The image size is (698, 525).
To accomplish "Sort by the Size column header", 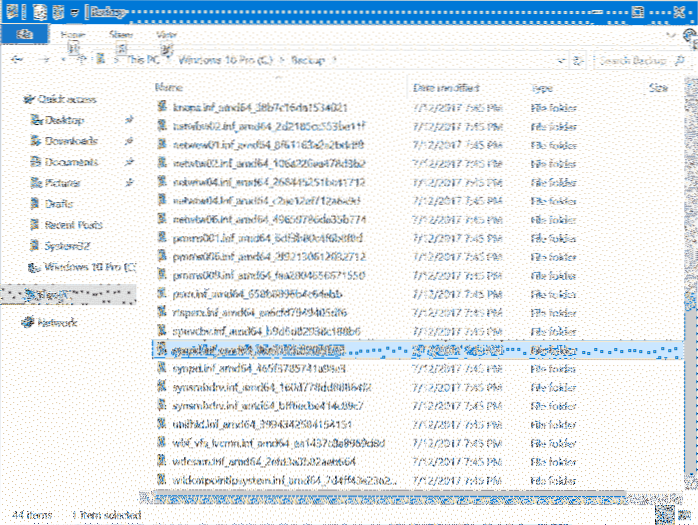I will (658, 88).
